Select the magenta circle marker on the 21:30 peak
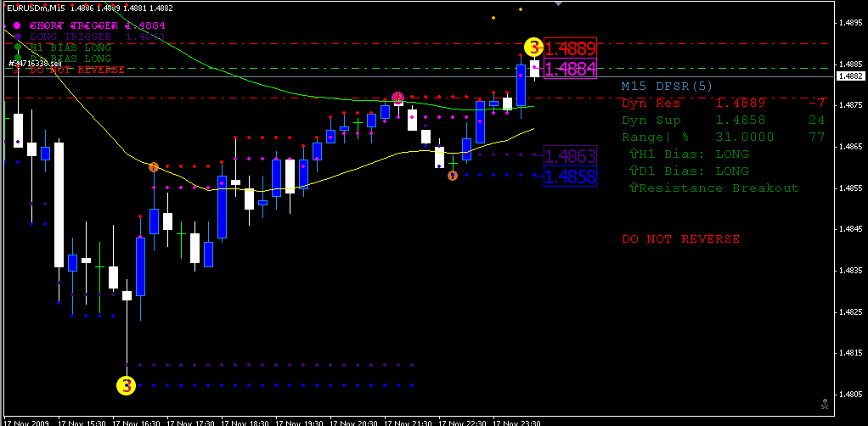 [x=397, y=98]
